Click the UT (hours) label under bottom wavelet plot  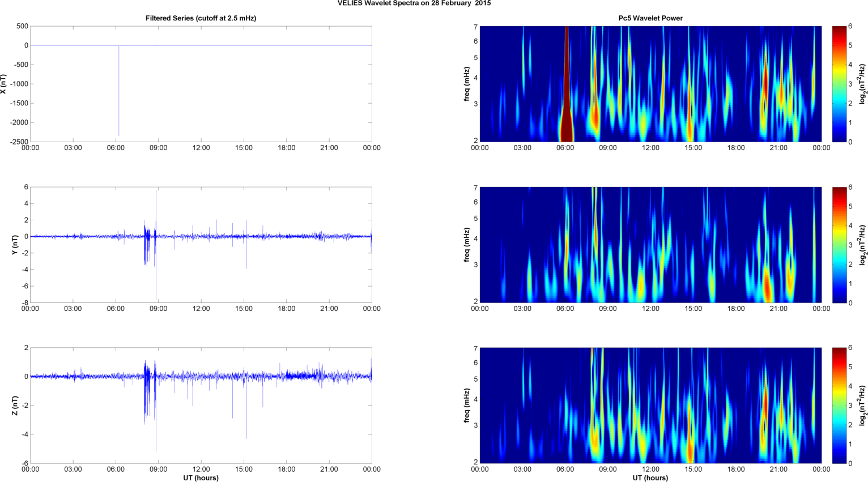point(650,477)
